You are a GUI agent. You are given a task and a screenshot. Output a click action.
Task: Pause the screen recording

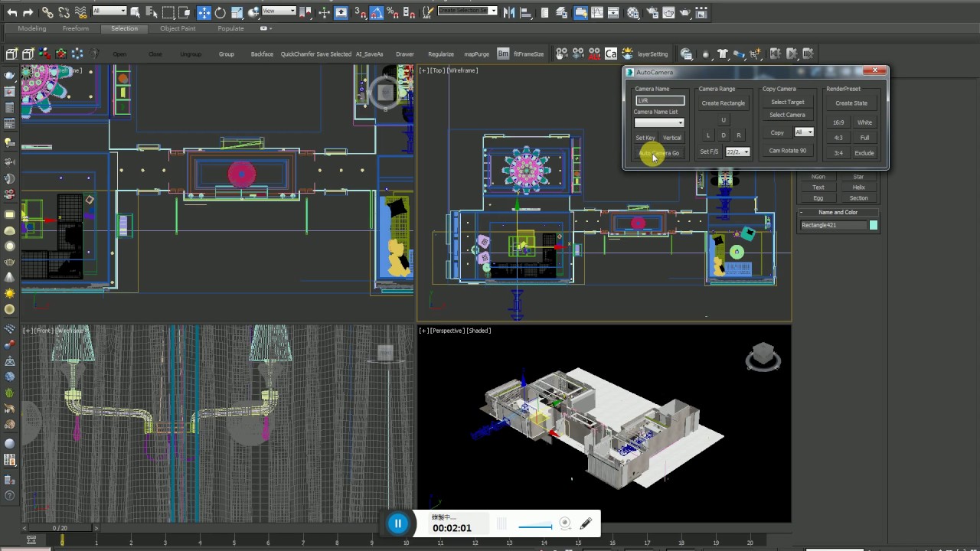(x=397, y=523)
